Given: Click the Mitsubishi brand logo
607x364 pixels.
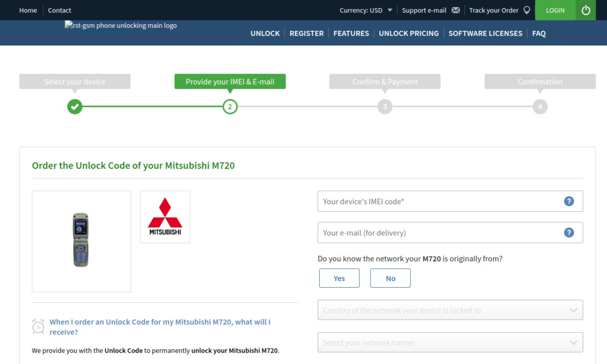Looking at the screenshot, I should 165,217.
